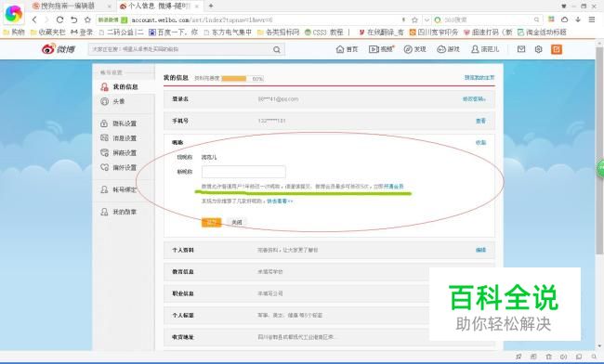Screen dimensions: 604x364
Task: Reload the page with refresh icon
Action: [59, 19]
